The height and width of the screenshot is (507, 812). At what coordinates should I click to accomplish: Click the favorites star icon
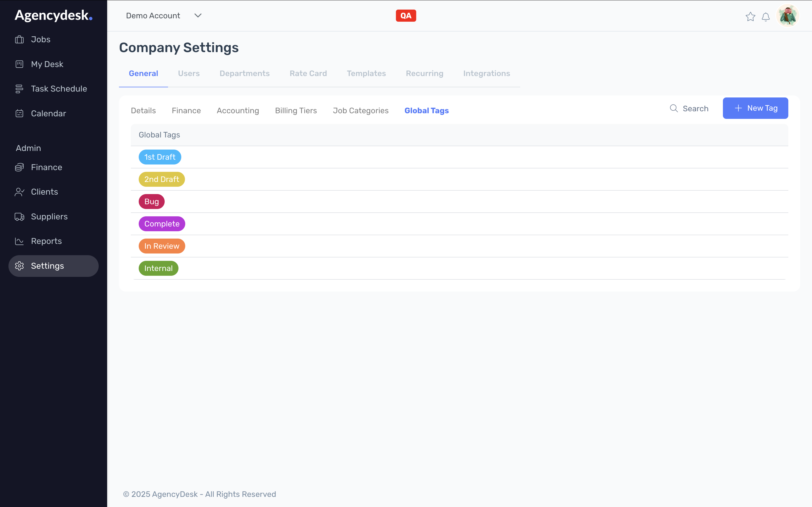750,16
